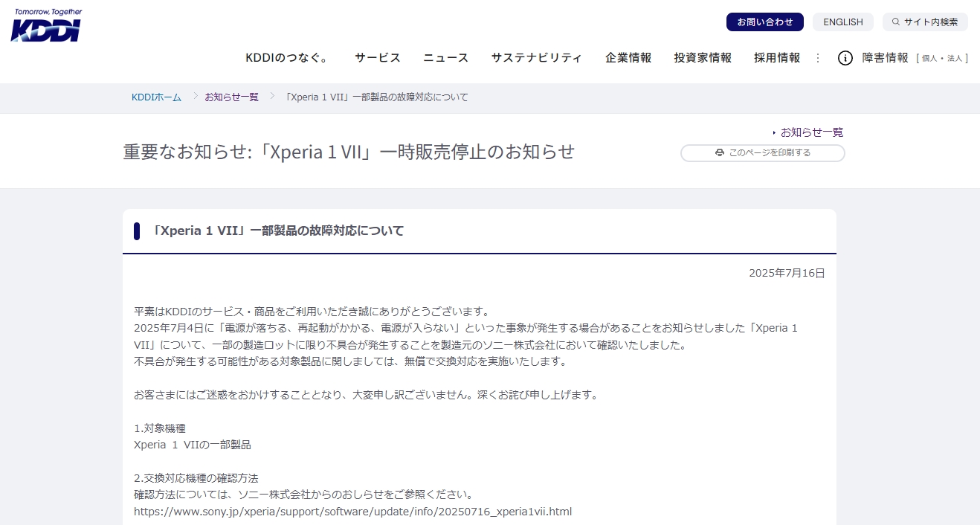The width and height of the screenshot is (980, 525).
Task: Open the 企業情報 menu
Action: click(x=628, y=58)
